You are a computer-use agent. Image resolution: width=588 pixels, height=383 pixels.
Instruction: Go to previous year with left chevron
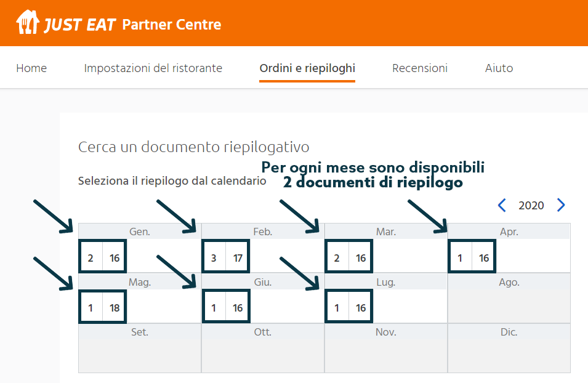pyautogui.click(x=502, y=205)
